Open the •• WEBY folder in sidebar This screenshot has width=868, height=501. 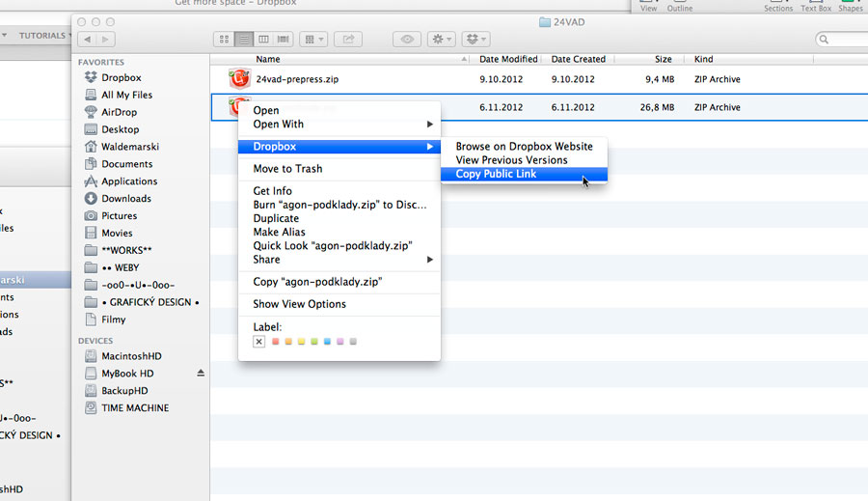point(121,267)
